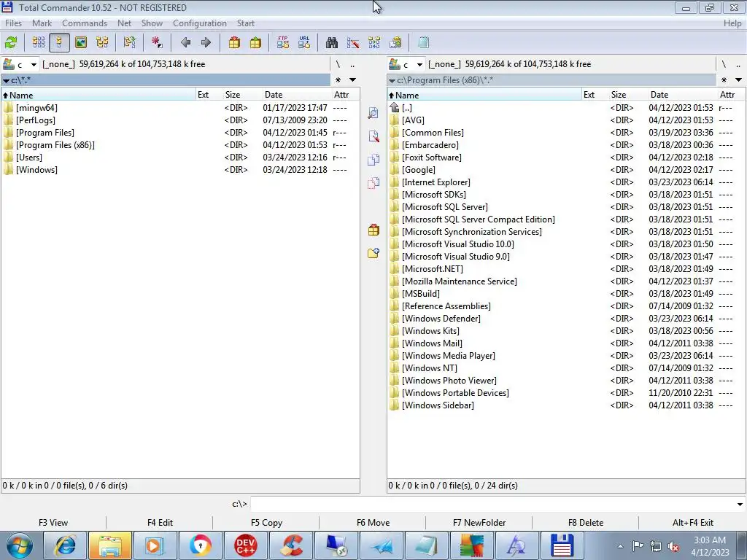Image resolution: width=747 pixels, height=560 pixels.
Task: Open the Net menu
Action: [x=124, y=23]
